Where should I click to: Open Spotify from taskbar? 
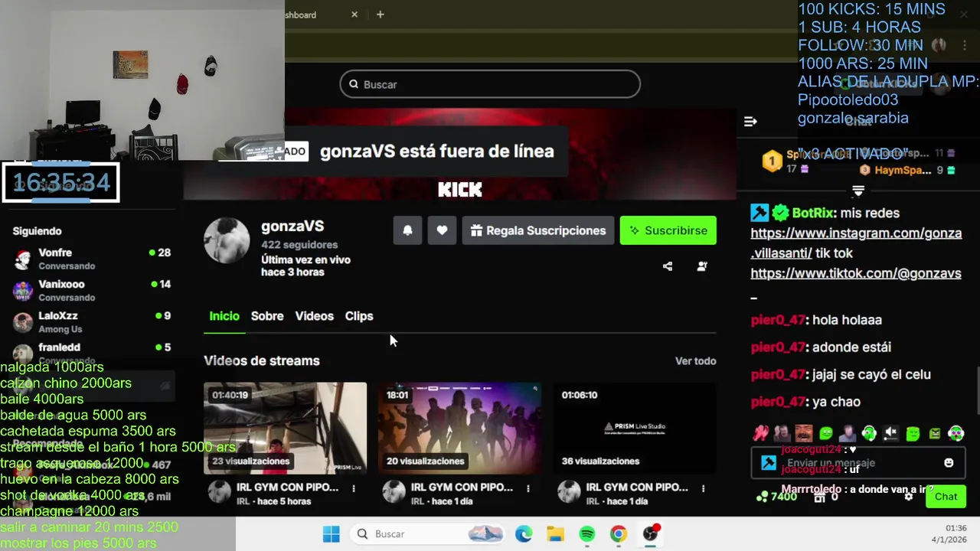tap(587, 534)
